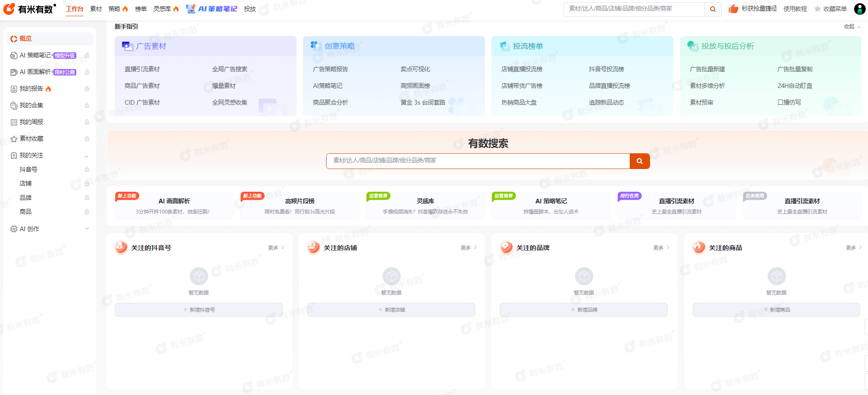Open 黄金 3s 台词套路 link

tap(423, 103)
